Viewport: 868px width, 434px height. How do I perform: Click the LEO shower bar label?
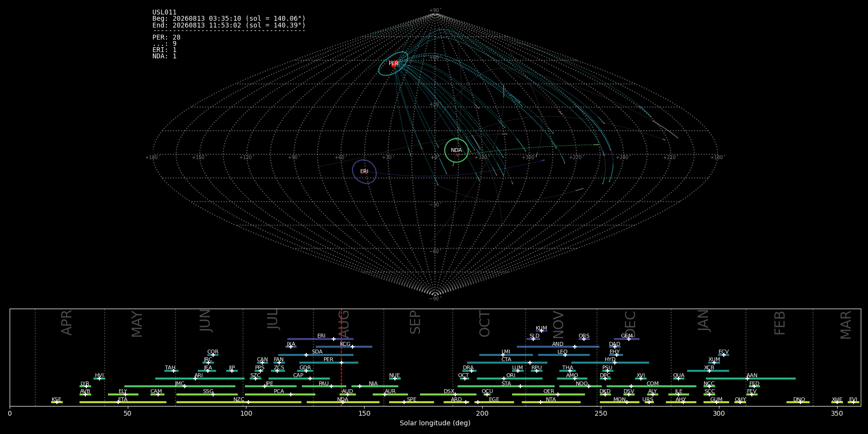tap(562, 352)
